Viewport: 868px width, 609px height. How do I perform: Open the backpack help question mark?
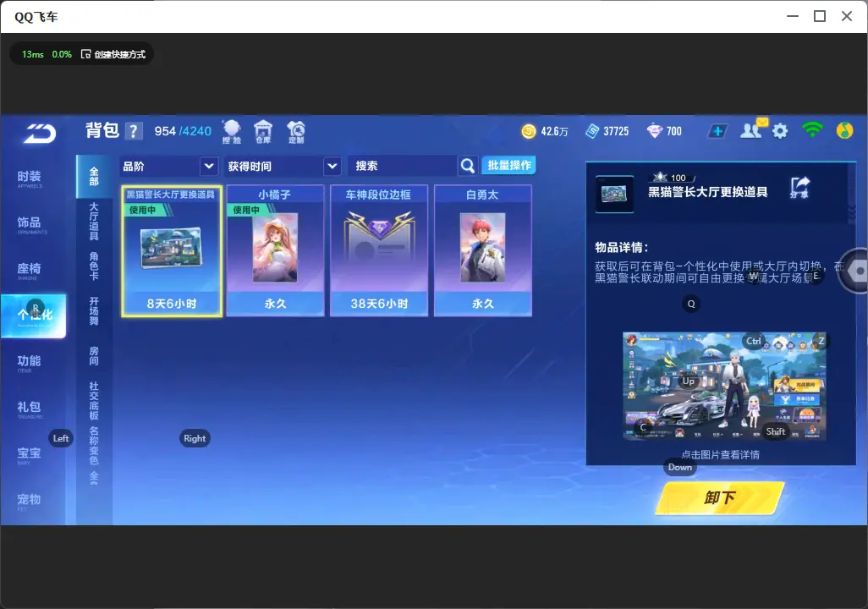pos(134,131)
